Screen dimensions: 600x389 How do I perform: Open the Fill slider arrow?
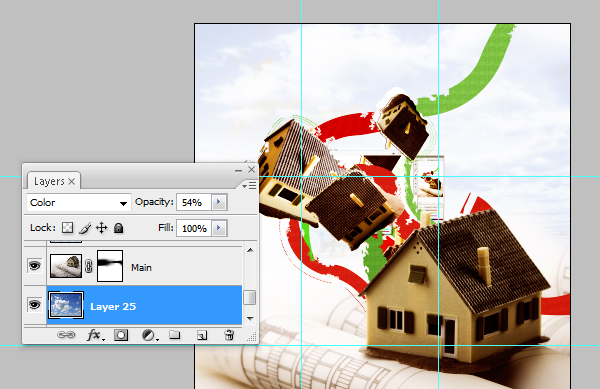point(219,228)
